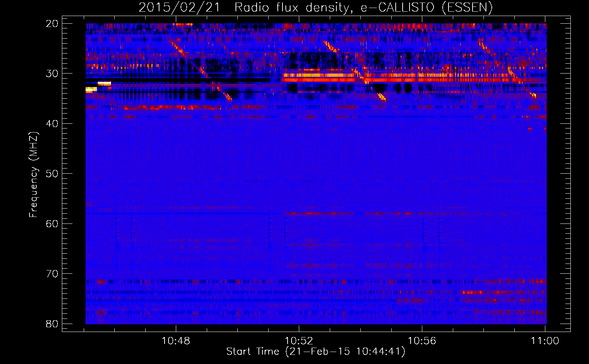This screenshot has height=364, width=589.
Task: Click the 11:00 time axis label
Action: (x=545, y=341)
